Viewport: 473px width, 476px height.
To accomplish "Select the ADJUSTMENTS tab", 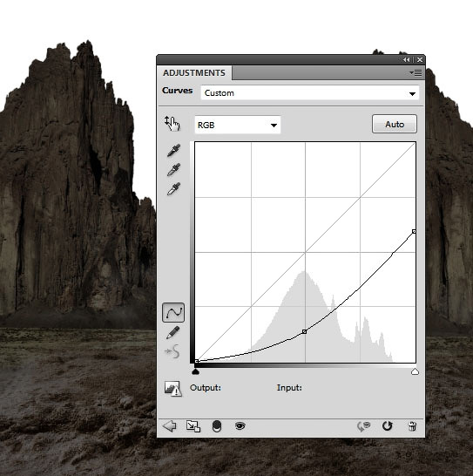I will [194, 73].
